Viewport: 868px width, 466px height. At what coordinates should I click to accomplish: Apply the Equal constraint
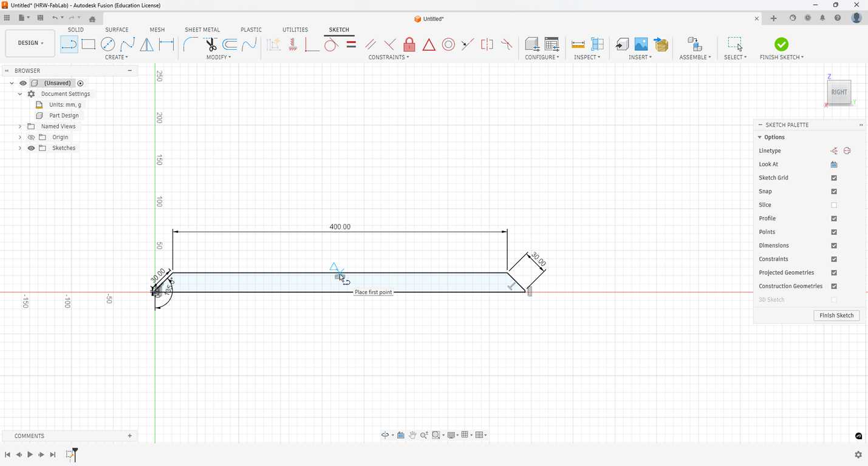click(351, 44)
